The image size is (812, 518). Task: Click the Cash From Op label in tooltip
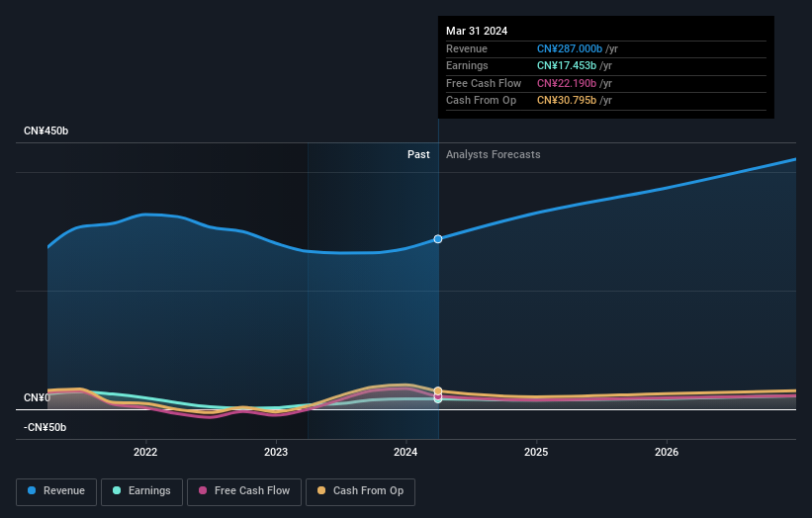pyautogui.click(x=481, y=101)
